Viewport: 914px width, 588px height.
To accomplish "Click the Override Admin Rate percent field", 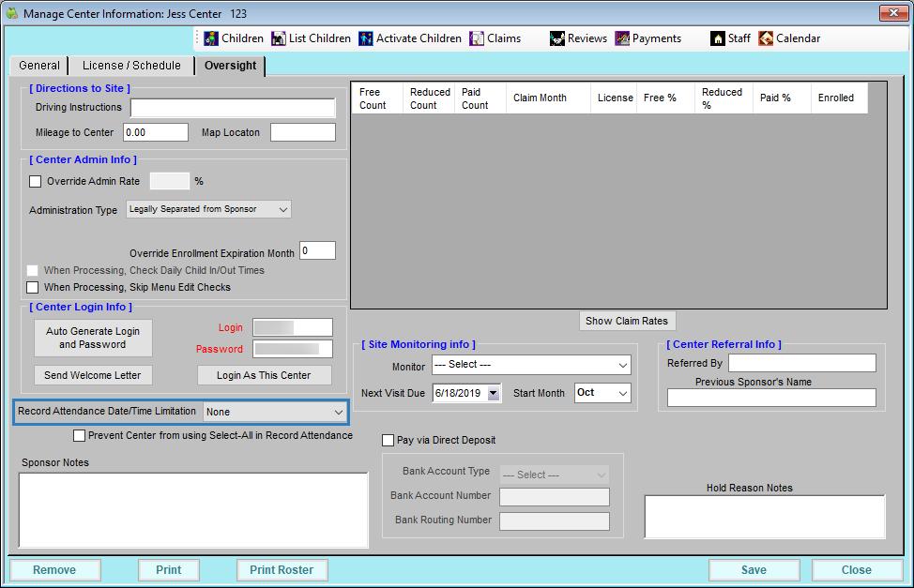I will [x=170, y=181].
